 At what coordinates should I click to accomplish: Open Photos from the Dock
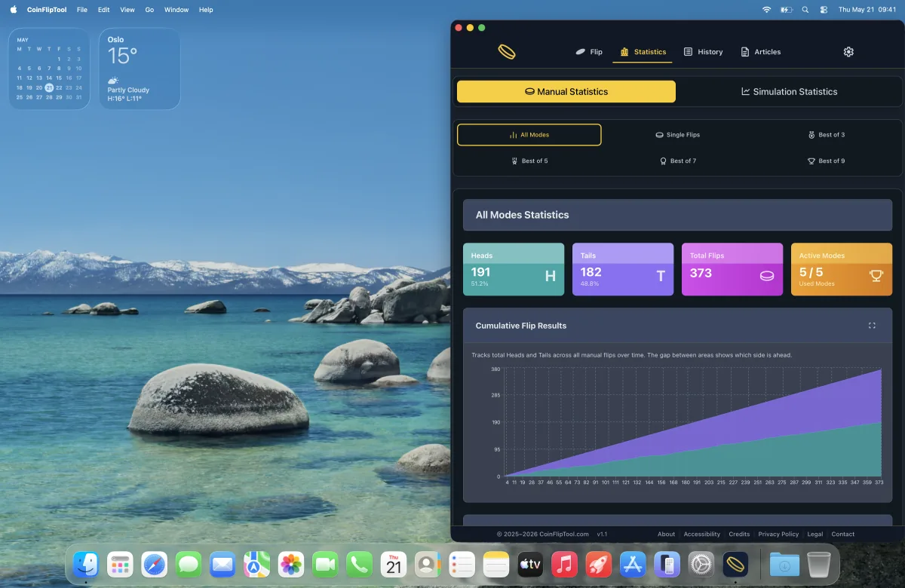[291, 564]
